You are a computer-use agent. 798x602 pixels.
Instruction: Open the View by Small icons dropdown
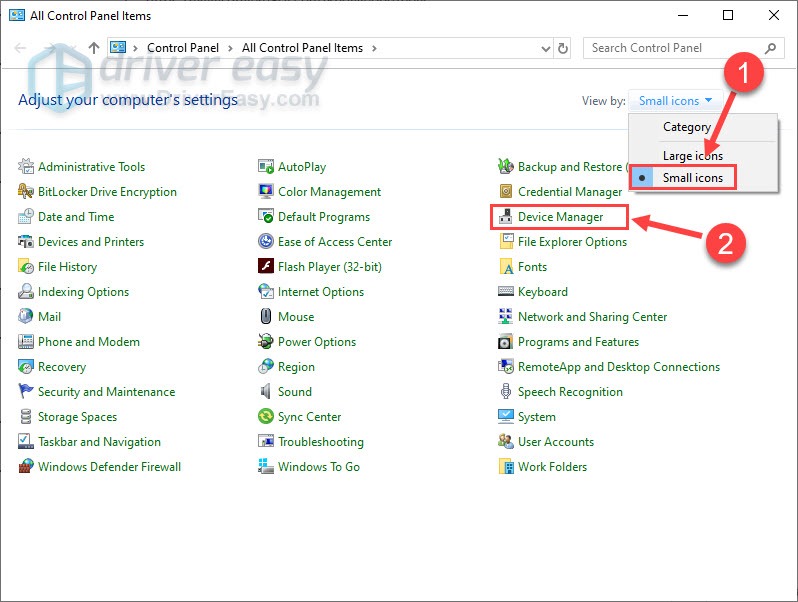(678, 100)
